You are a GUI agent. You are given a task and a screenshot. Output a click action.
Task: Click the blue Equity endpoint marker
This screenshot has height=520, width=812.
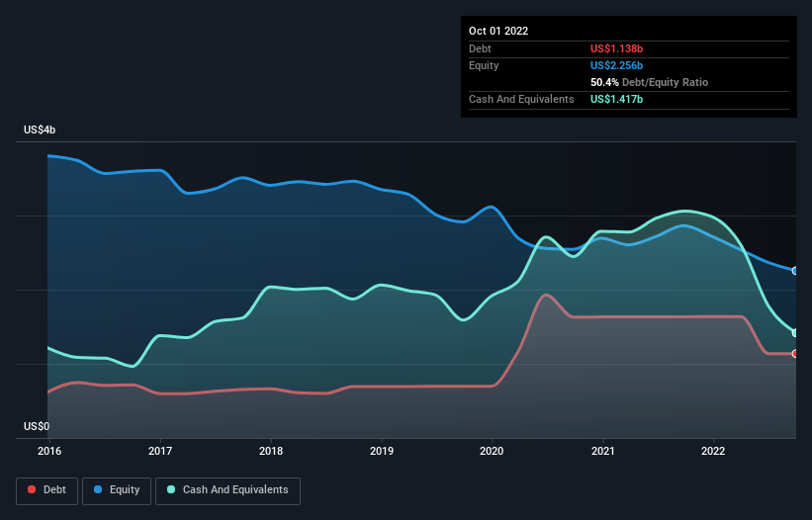point(795,271)
